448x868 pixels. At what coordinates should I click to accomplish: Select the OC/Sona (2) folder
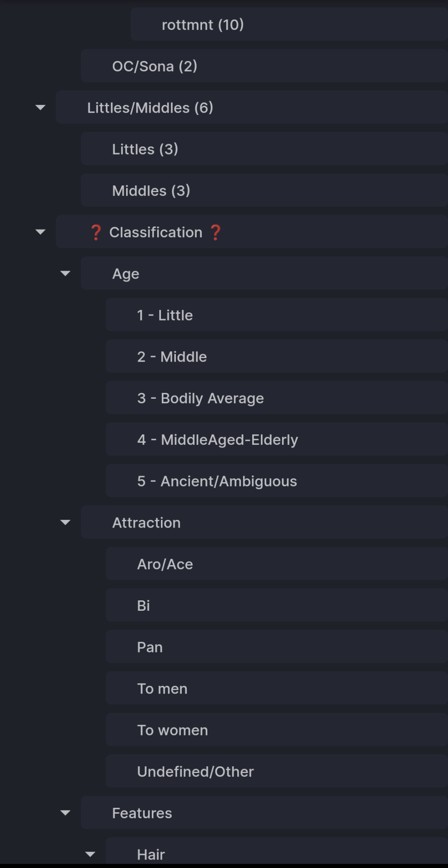click(264, 66)
